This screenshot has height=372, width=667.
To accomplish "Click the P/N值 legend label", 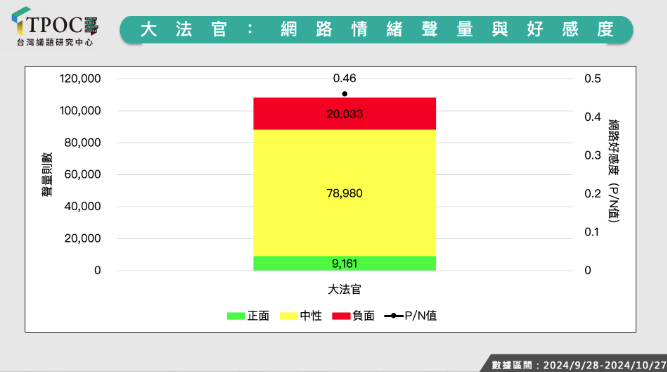I will (421, 316).
